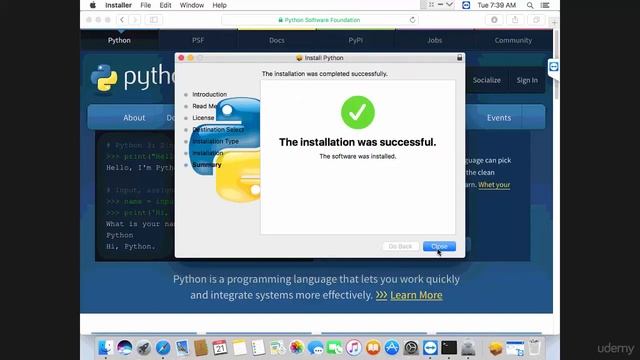Launch Siri from the Dock
640x360 pixels.
click(x=124, y=348)
